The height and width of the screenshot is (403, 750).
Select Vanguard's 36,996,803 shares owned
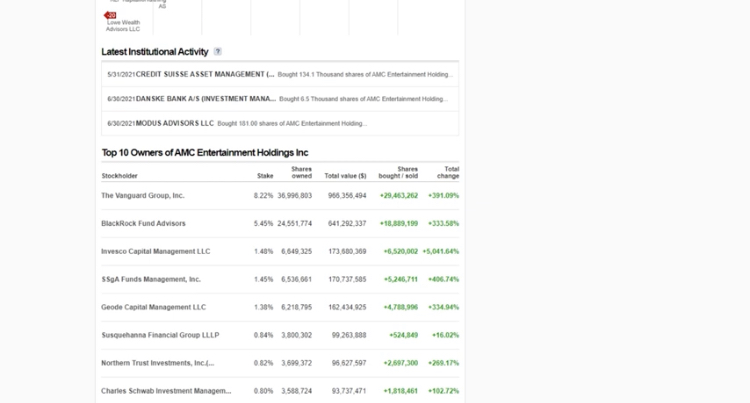tap(295, 196)
